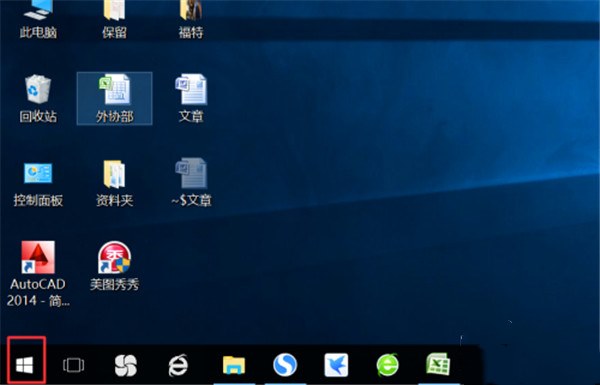Click the 外协部 label text
Screen dimensions: 600x385
[x=114, y=116]
